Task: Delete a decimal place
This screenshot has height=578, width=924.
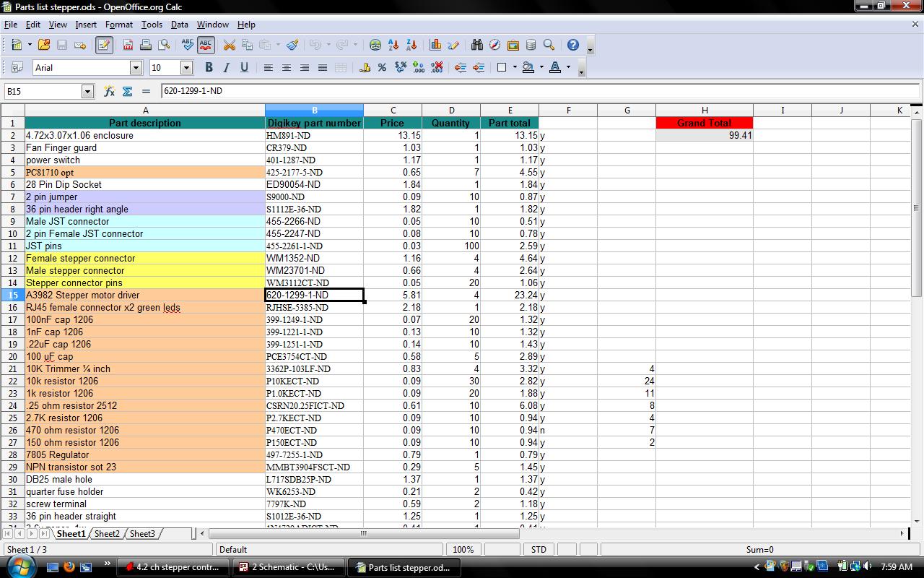Action: pyautogui.click(x=437, y=67)
